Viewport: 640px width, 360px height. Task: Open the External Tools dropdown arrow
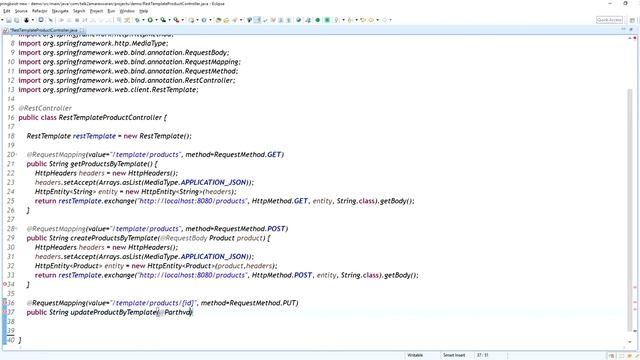[x=182, y=20]
